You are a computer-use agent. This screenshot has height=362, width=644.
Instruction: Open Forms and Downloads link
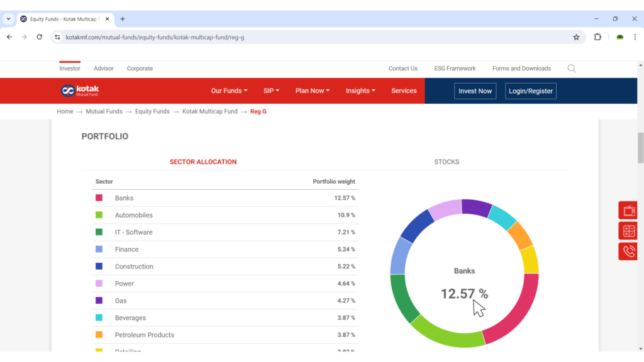coord(521,69)
